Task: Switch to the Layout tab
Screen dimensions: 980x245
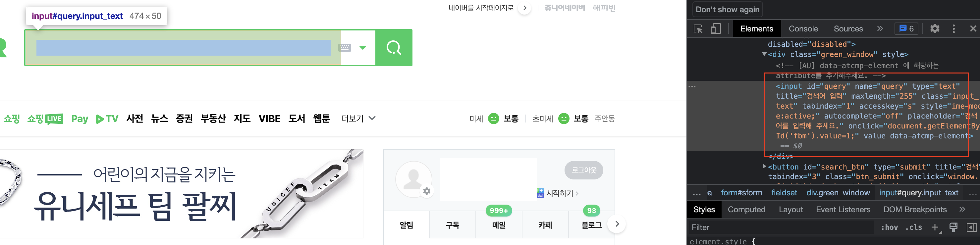Action: pyautogui.click(x=790, y=210)
